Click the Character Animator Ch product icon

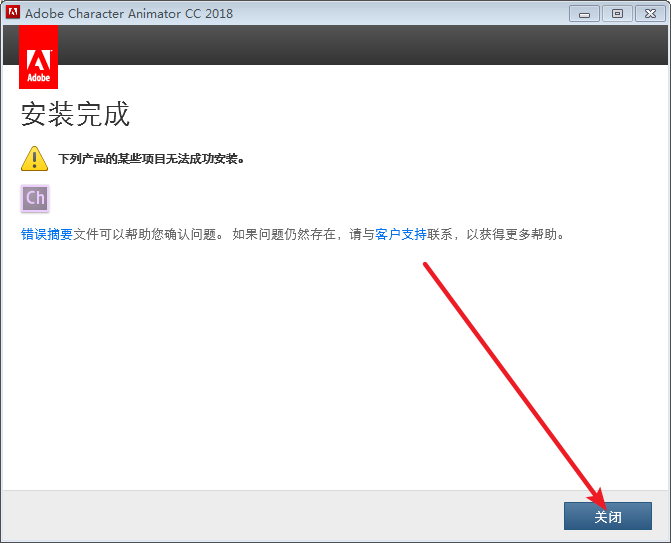tap(35, 198)
